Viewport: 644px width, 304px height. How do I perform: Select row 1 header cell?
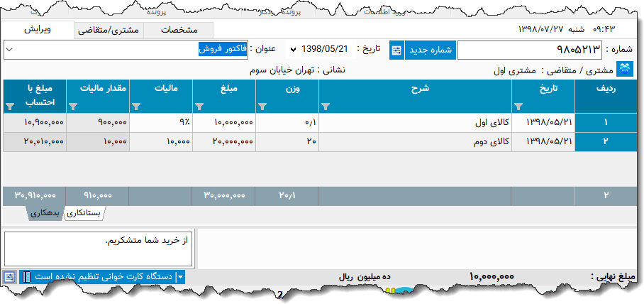[606, 122]
